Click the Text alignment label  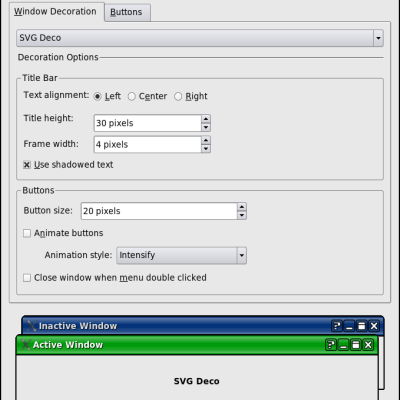[x=56, y=95]
